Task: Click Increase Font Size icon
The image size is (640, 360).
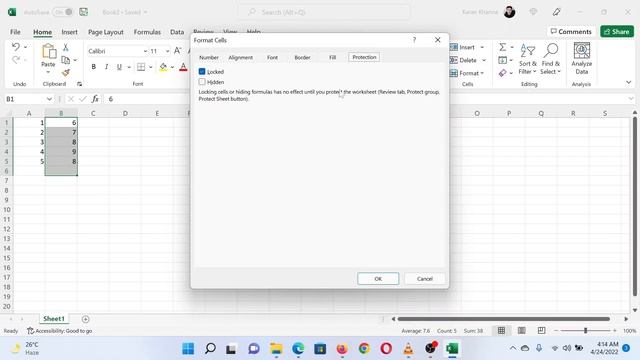Action: coord(178,51)
